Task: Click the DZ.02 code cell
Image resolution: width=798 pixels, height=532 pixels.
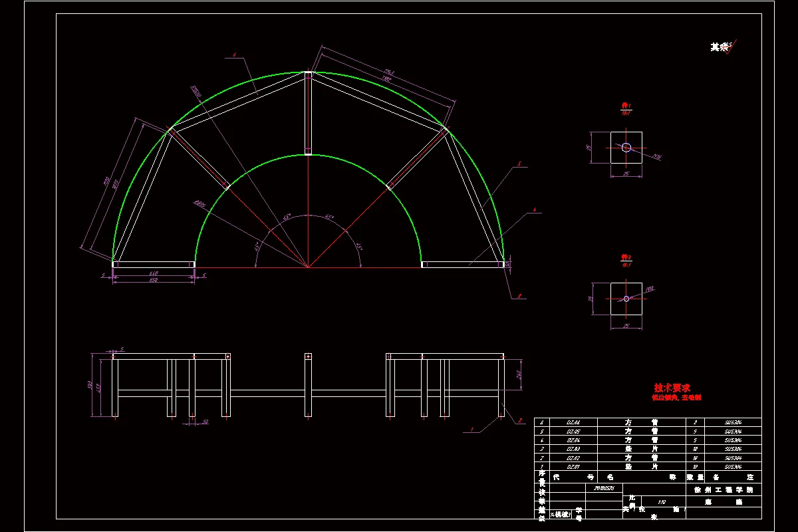Action: (573, 458)
